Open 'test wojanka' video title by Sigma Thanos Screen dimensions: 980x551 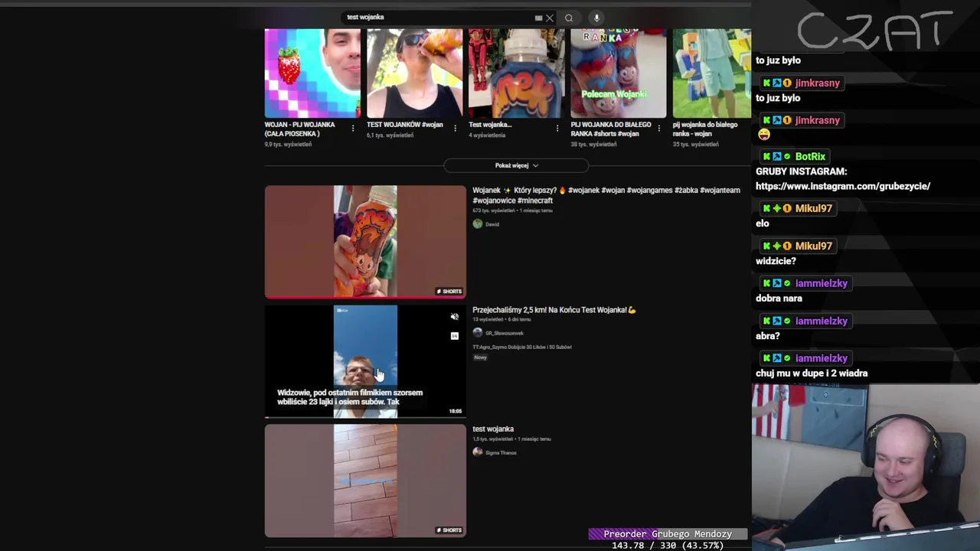point(493,429)
